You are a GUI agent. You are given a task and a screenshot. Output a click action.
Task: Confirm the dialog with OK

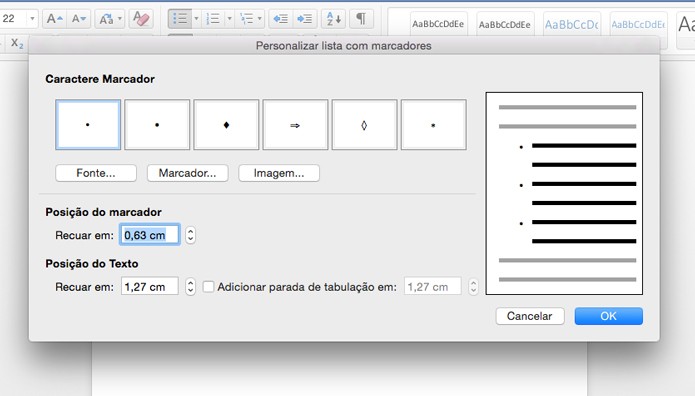pos(609,316)
